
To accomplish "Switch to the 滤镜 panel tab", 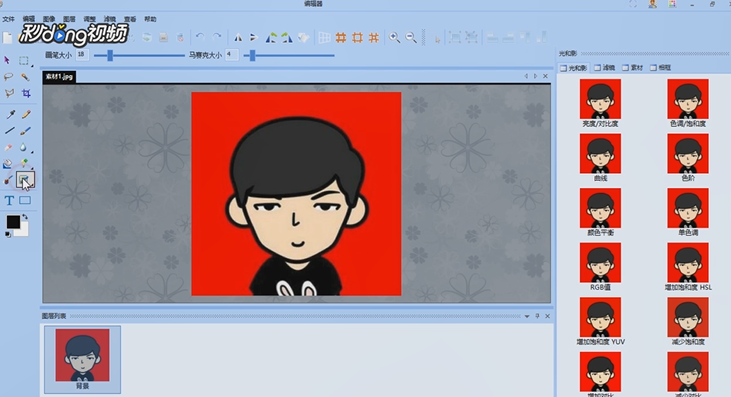I will (x=605, y=68).
